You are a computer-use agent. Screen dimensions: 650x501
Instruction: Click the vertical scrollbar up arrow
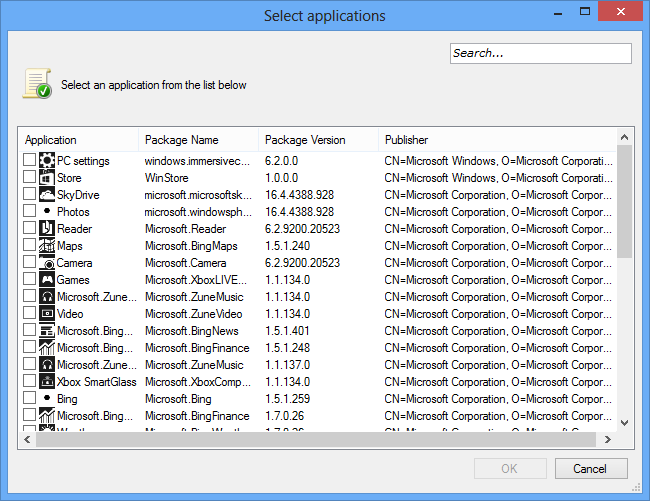click(x=625, y=136)
